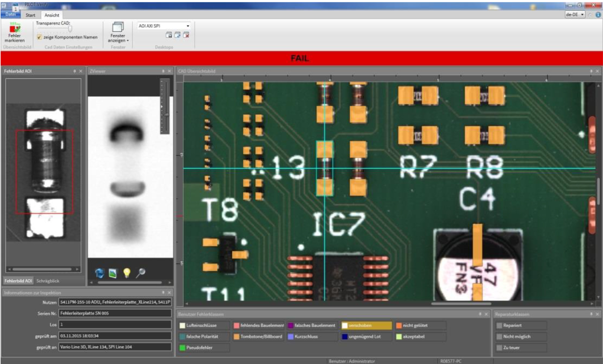Image resolution: width=603 pixels, height=364 pixels.
Task: Switch to the Start ribbon tab
Action: coord(30,15)
